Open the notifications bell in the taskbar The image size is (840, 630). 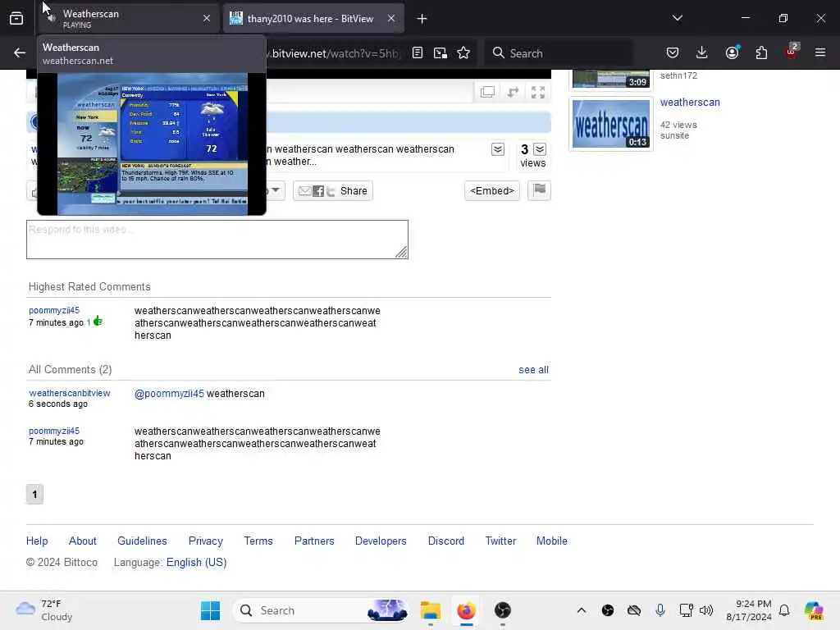[784, 610]
